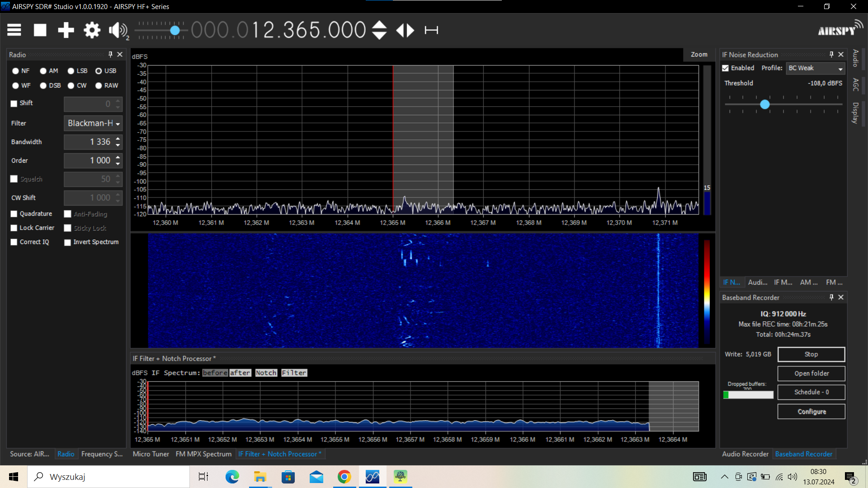Disable IF Noise Reduction Enabled checkbox
The height and width of the screenshot is (488, 868).
[x=726, y=68]
